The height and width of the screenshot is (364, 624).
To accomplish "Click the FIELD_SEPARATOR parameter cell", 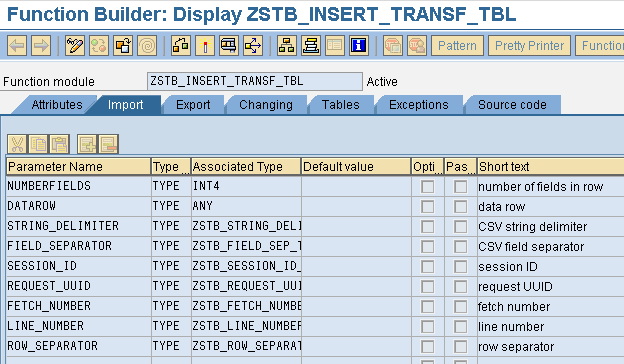I will 78,246.
